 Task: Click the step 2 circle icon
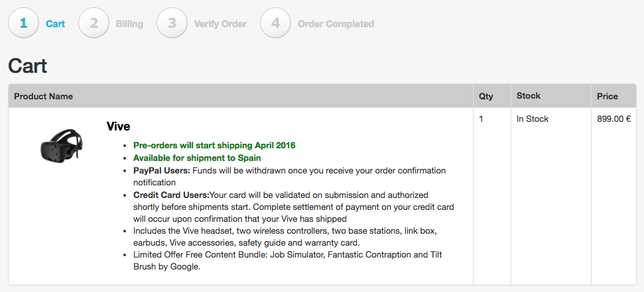(x=94, y=24)
